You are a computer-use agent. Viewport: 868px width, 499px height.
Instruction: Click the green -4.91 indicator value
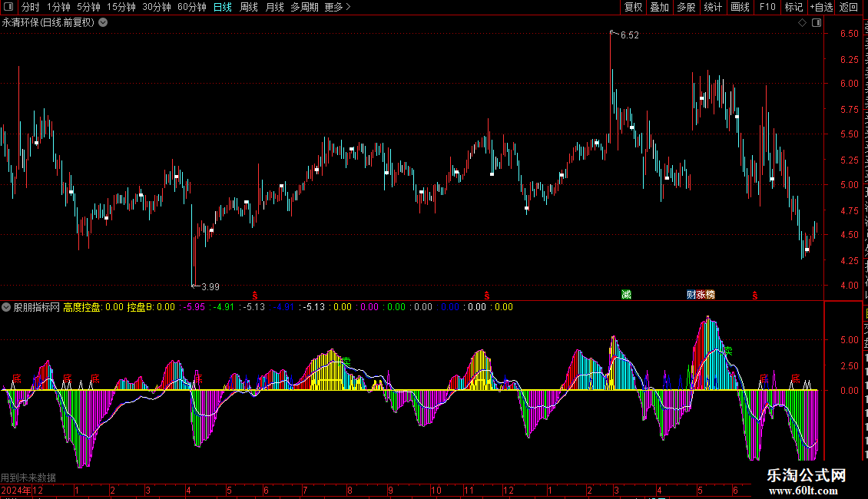(224, 307)
